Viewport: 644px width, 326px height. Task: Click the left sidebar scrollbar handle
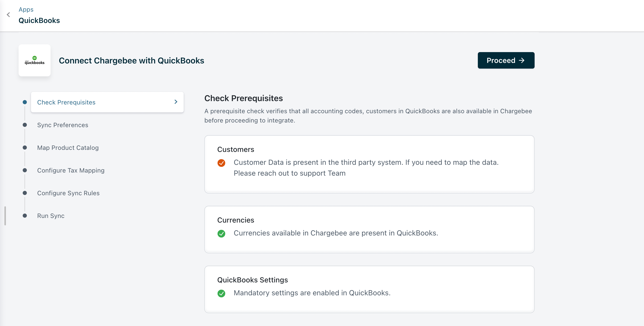(x=5, y=216)
